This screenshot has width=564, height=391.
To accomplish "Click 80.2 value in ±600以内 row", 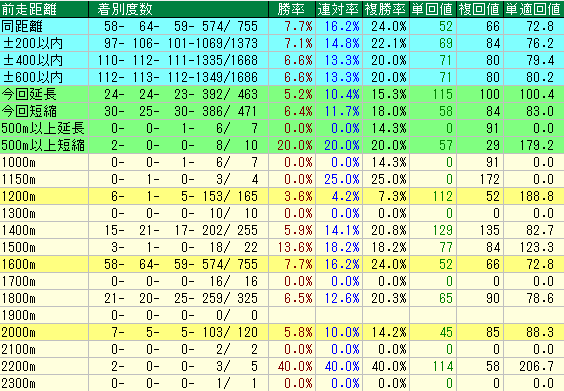I will click(x=540, y=77).
